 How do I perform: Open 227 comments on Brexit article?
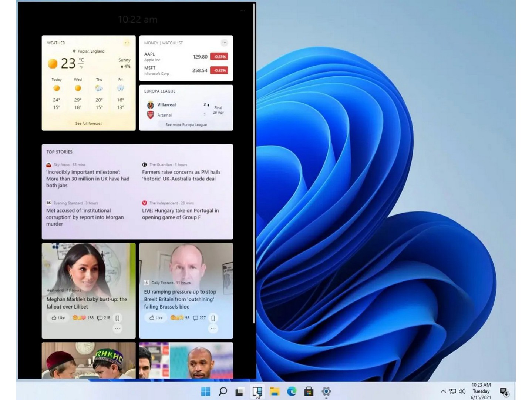coord(199,318)
